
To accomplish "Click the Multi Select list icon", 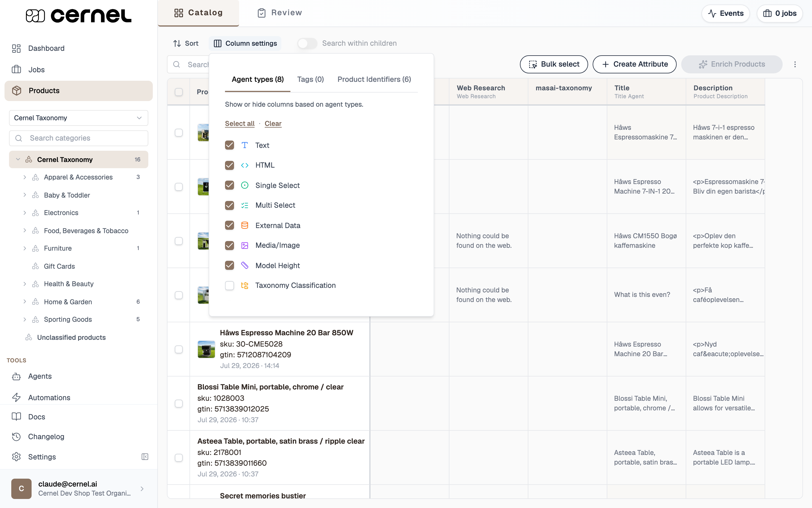I will pos(245,205).
